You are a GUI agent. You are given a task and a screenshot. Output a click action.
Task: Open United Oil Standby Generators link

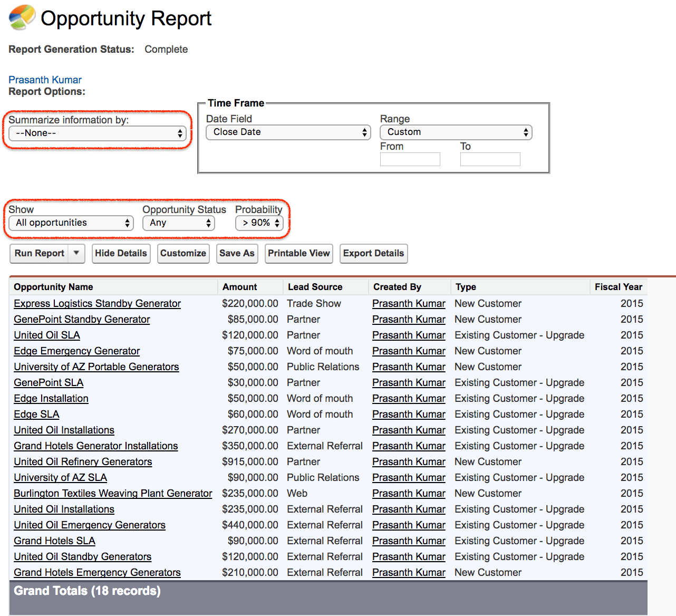tap(82, 556)
